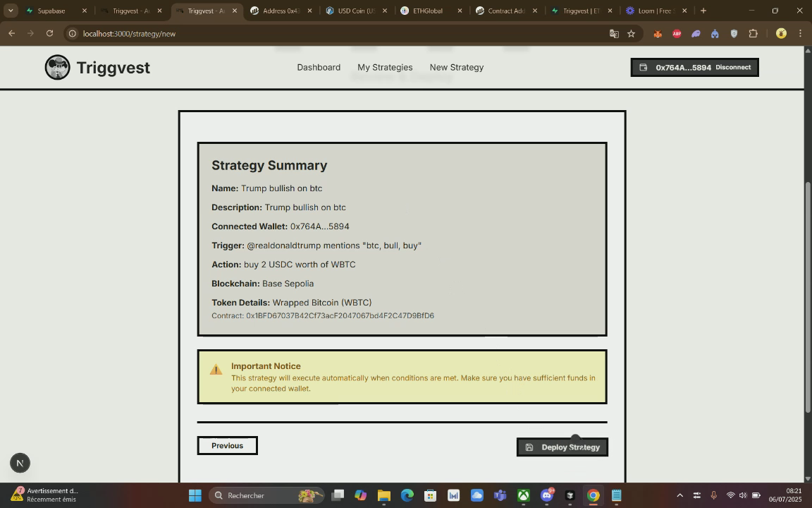
Task: Click the Strategy Summary heading
Action: [269, 165]
